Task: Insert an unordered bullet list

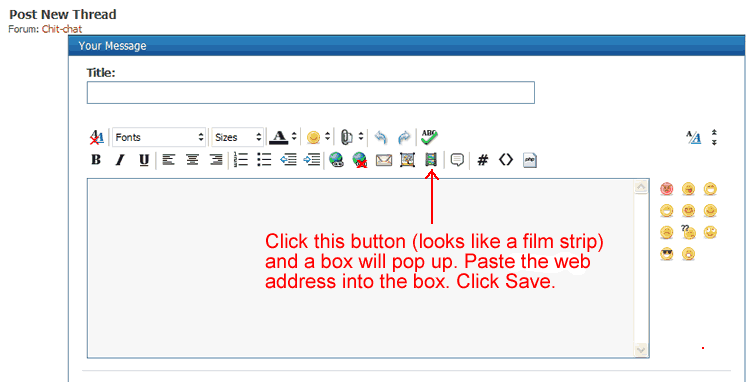Action: pyautogui.click(x=264, y=160)
